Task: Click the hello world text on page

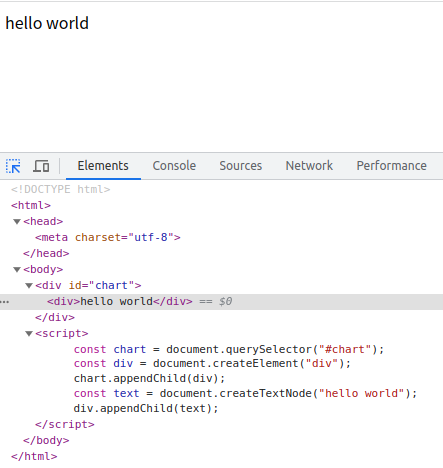Action: click(x=47, y=23)
